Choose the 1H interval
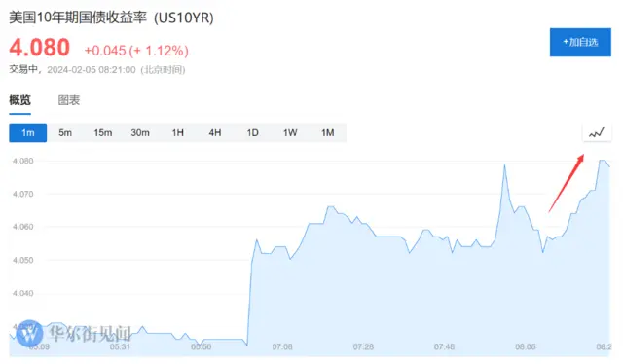The height and width of the screenshot is (364, 623). click(x=177, y=132)
